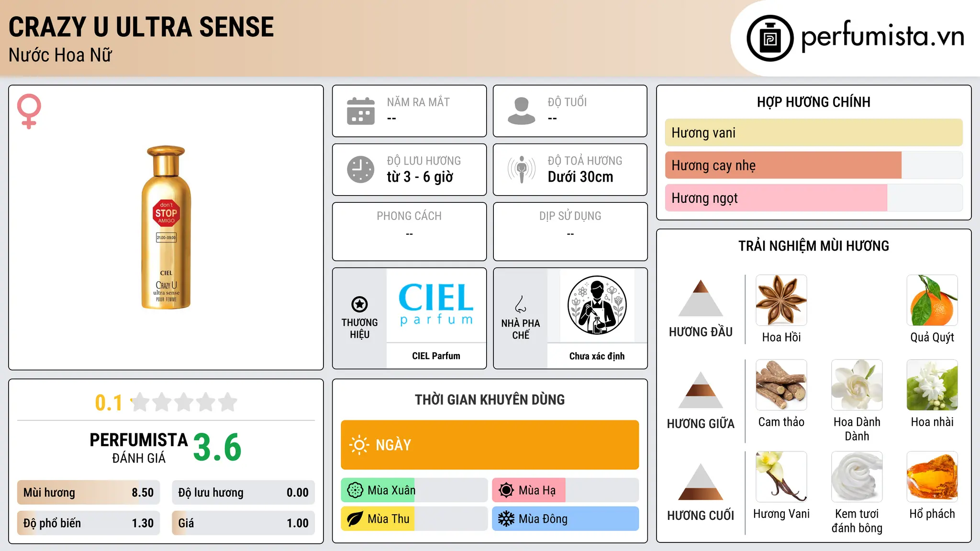
Task: Open the Hoa Dành Dành note image
Action: pyautogui.click(x=857, y=385)
